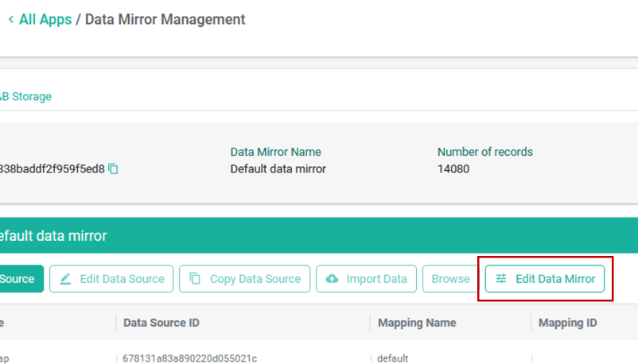The height and width of the screenshot is (364, 638).
Task: Click the Copy Data Source button
Action: coord(244,279)
